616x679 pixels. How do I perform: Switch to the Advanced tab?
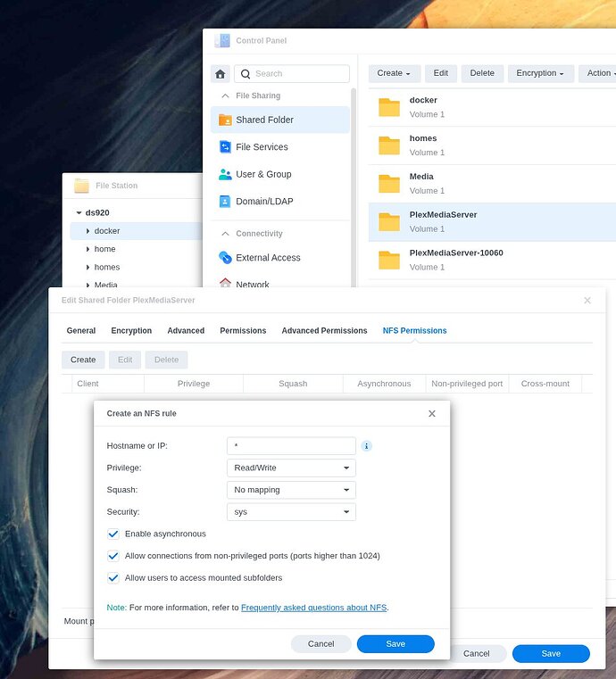186,331
